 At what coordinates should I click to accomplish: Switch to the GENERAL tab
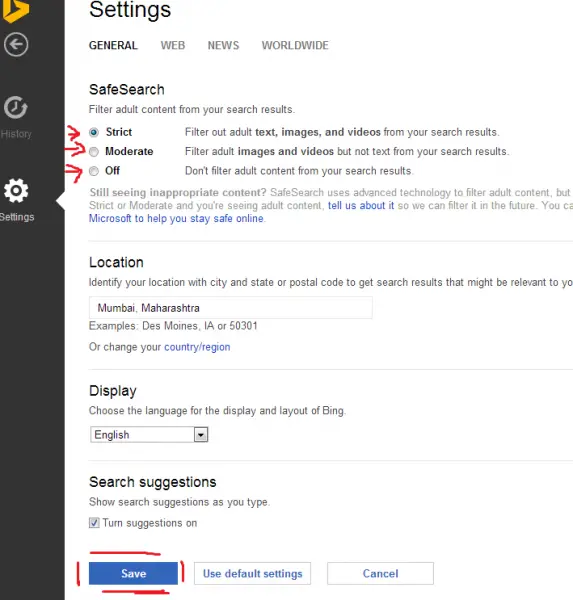point(113,46)
